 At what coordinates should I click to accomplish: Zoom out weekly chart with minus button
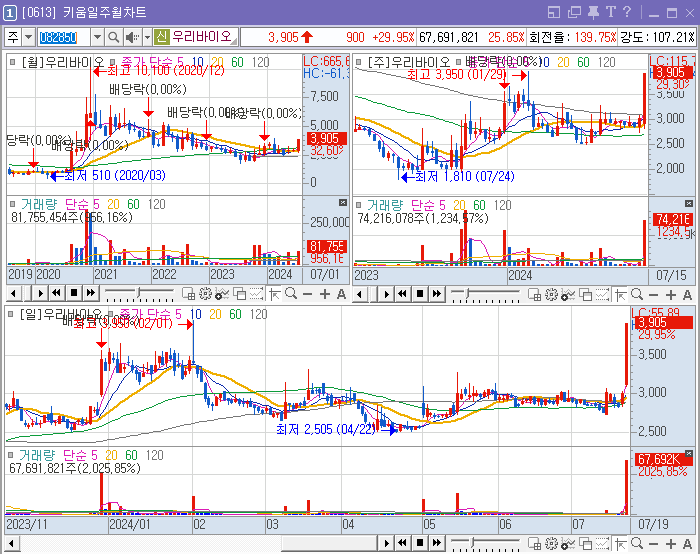pyautogui.click(x=654, y=295)
